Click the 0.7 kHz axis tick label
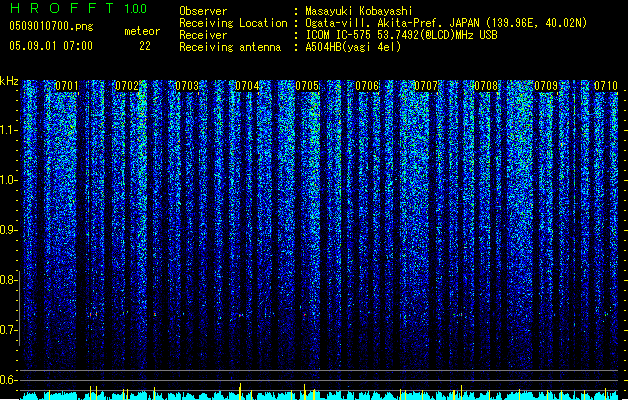629x400 pixels. tap(8, 330)
